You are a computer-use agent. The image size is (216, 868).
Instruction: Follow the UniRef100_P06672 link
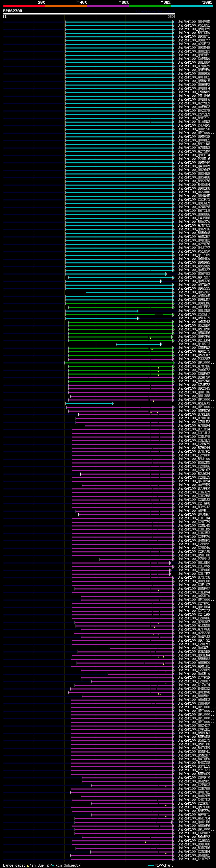[x=194, y=370]
